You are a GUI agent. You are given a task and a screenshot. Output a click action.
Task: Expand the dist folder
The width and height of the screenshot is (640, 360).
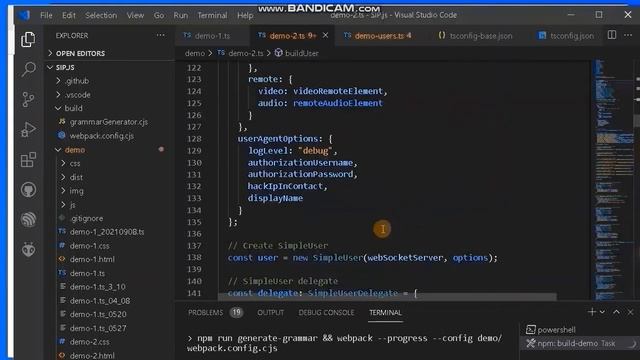point(76,177)
